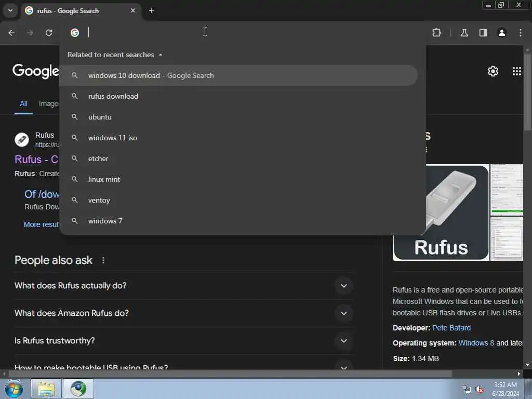Select the 'linux mint' suggestion
The height and width of the screenshot is (399, 532).
[x=238, y=179]
